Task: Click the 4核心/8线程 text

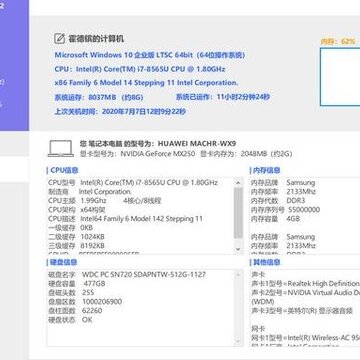Action: 142,201
